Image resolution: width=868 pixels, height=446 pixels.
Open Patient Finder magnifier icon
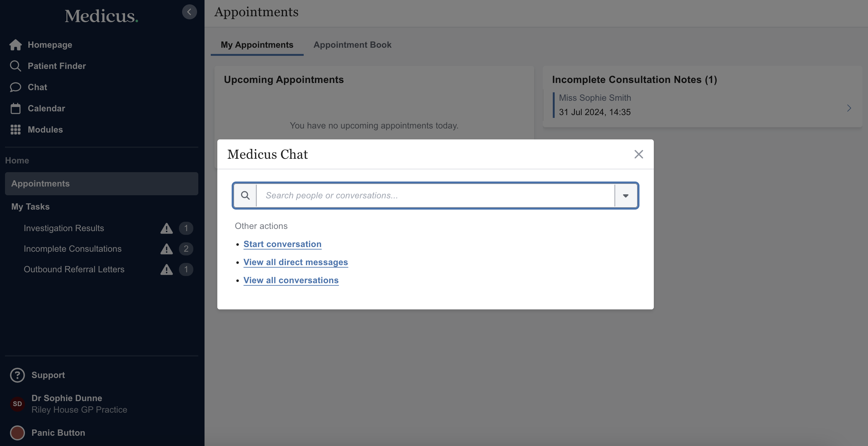tap(16, 66)
